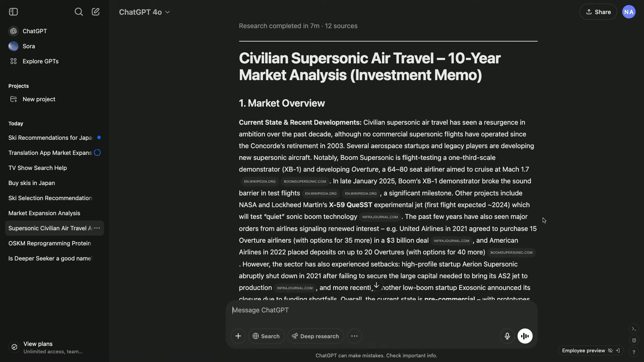The image size is (644, 362).
Task: Expand more tools ellipsis in composer
Action: 354,336
